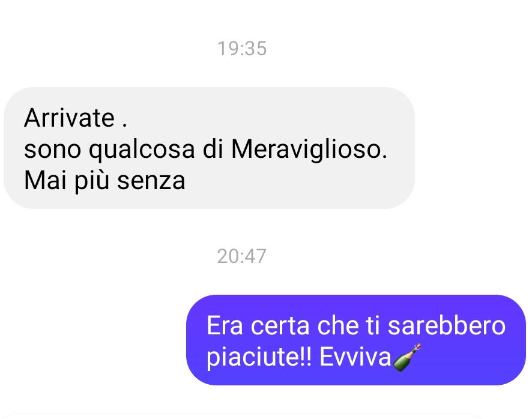Tap the word "più"
Image resolution: width=532 pixels, height=419 pixels.
pos(92,181)
